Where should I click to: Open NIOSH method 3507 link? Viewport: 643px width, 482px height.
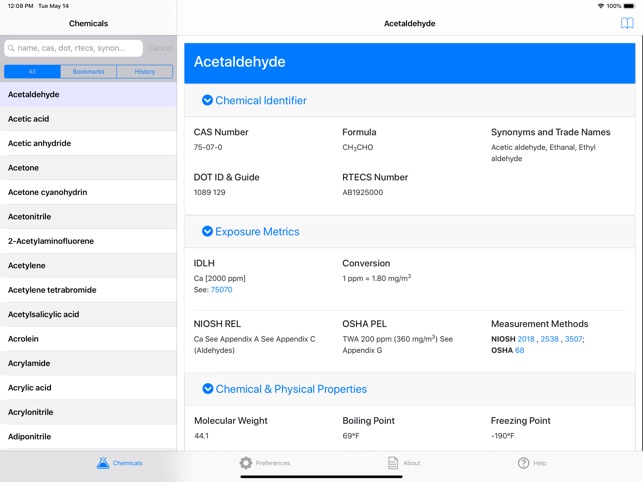pos(573,339)
